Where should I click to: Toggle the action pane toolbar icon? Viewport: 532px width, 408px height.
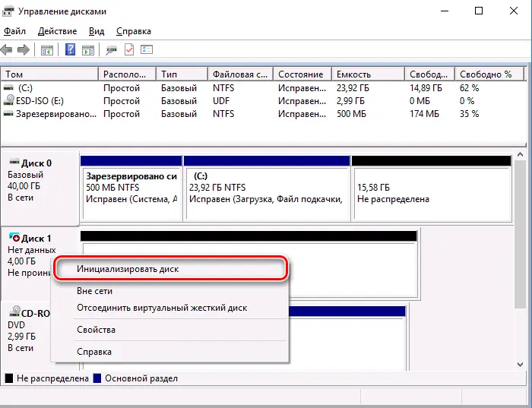88,50
